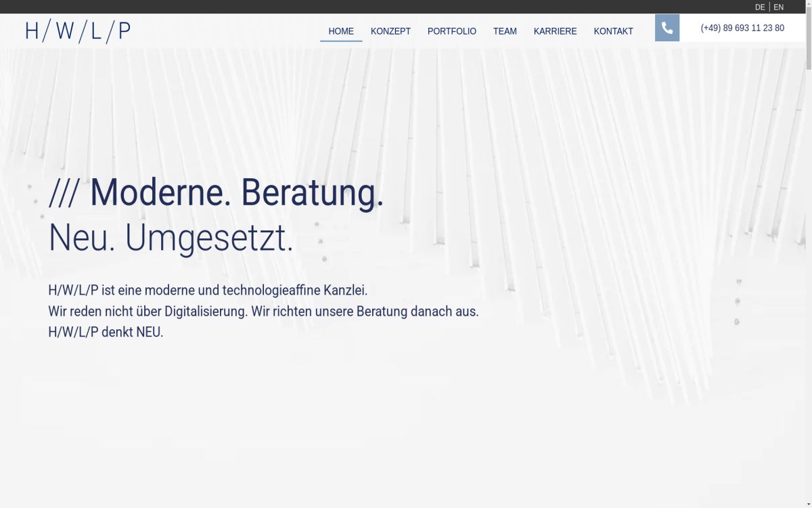Open the TEAM page
The image size is (812, 508).
tap(505, 31)
